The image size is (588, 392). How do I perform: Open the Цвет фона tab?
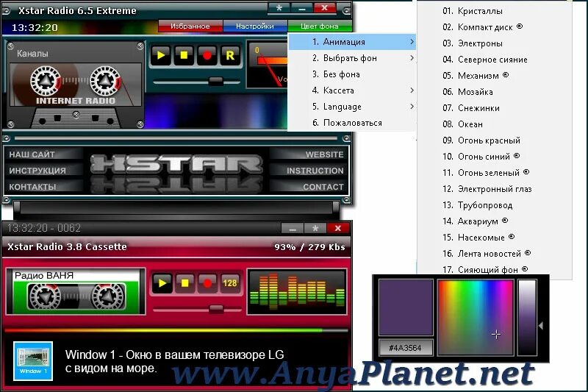click(x=320, y=26)
